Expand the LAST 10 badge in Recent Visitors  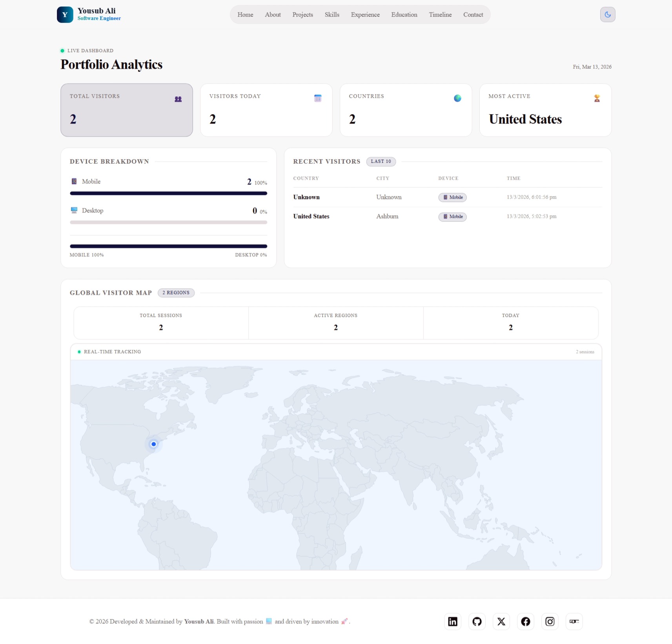pos(381,161)
